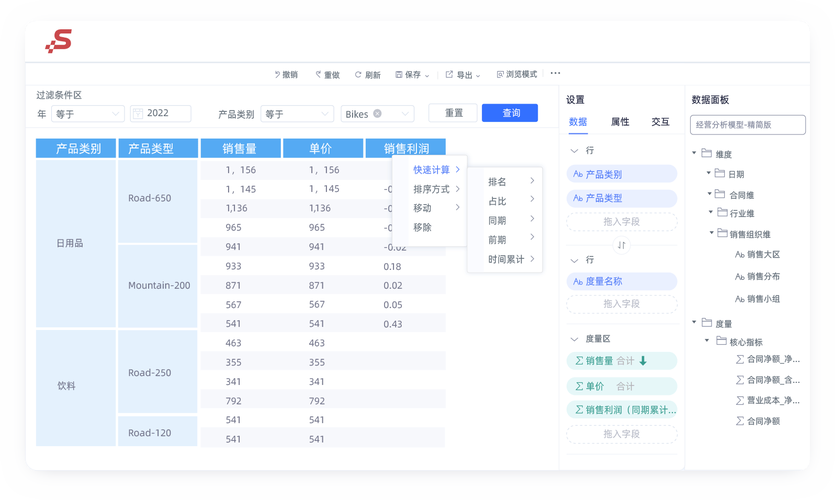Open the 快速计算 context menu entry
This screenshot has height=500, width=835.
coord(436,170)
